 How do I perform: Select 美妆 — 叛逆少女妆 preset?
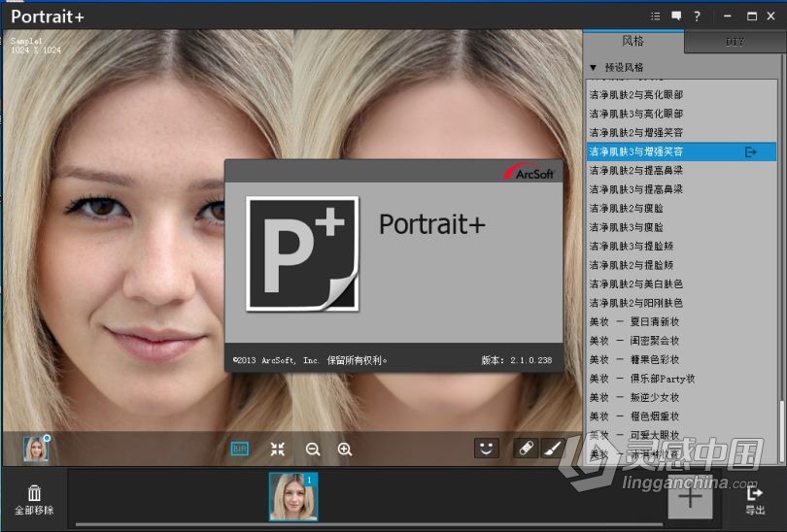pyautogui.click(x=681, y=398)
